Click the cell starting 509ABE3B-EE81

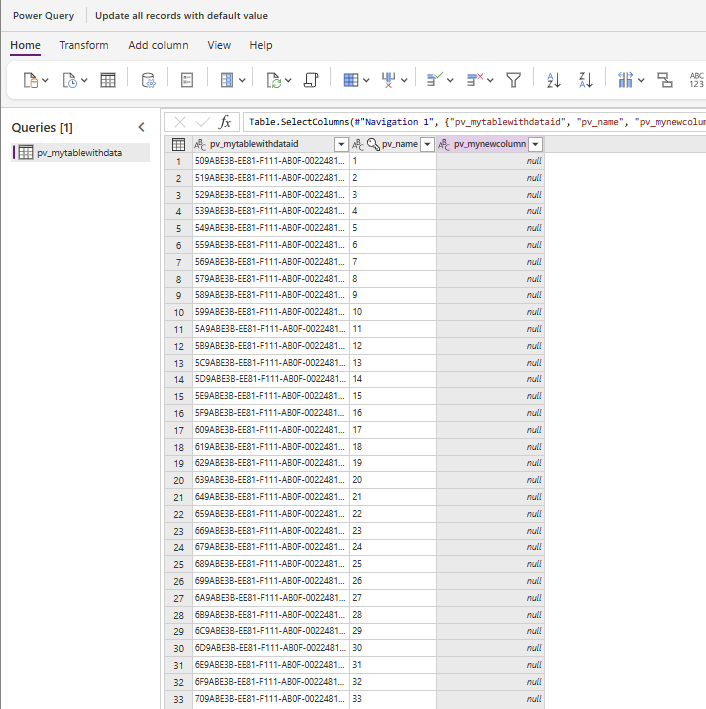tap(271, 161)
